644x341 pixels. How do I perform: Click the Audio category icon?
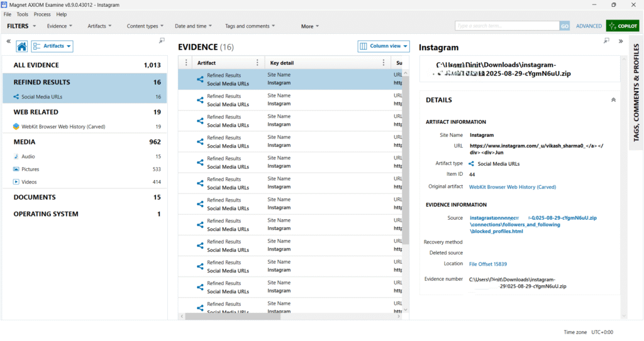click(x=16, y=156)
